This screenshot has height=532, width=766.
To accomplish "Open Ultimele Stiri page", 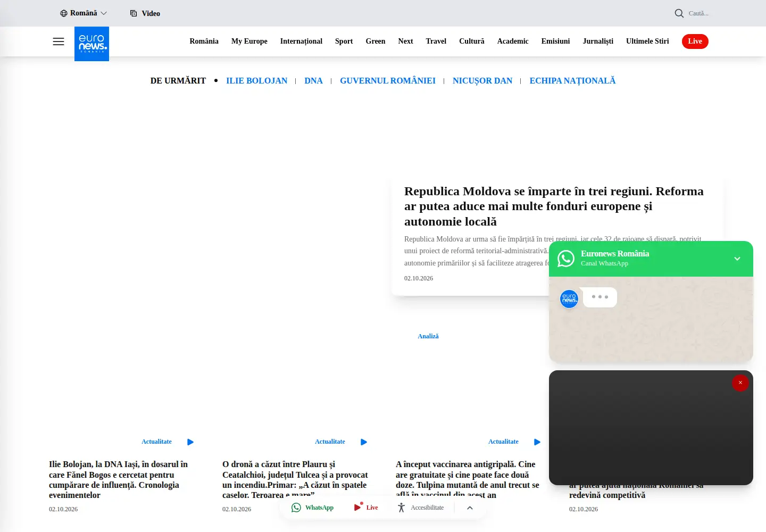I will click(647, 41).
